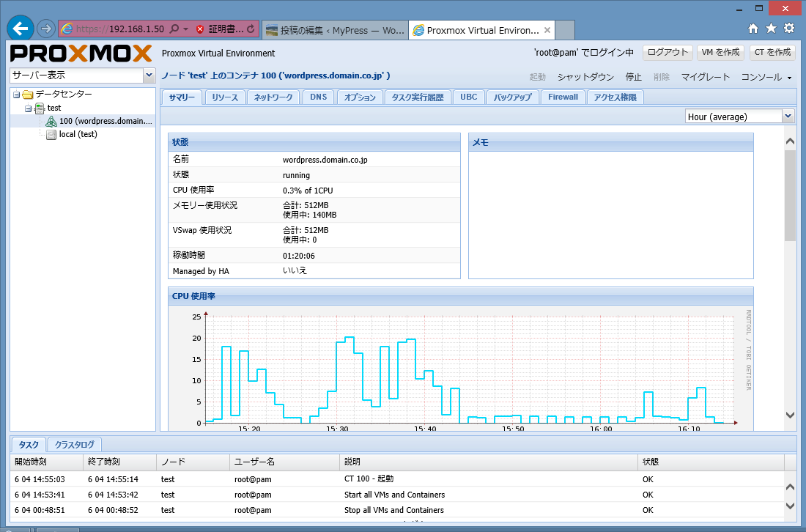Click the browser back arrow button
806x532 pixels.
[x=20, y=29]
